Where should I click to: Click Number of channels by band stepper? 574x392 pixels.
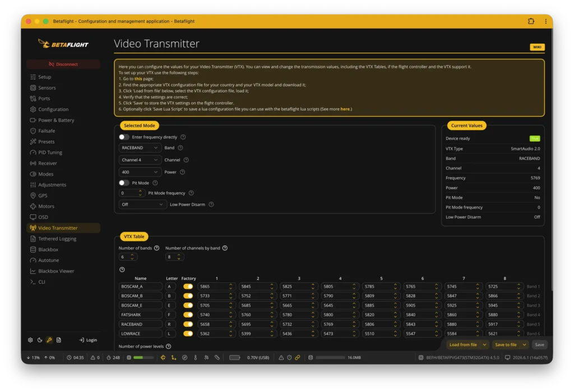point(179,257)
